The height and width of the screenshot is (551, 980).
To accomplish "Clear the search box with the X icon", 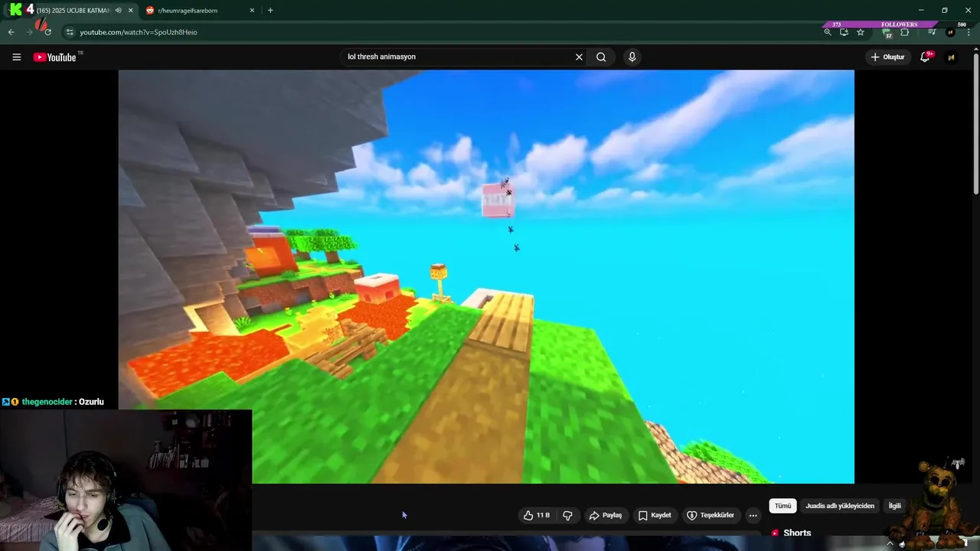I will pos(579,57).
